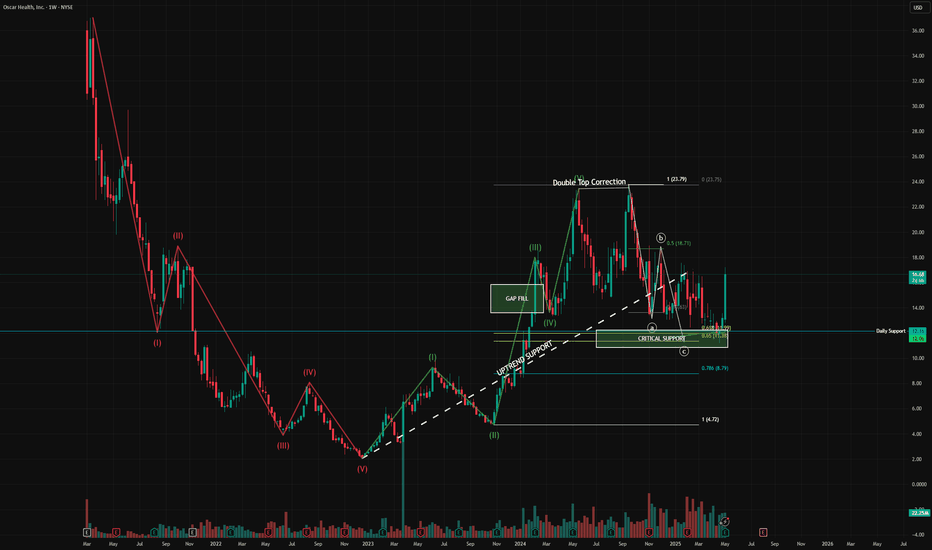Select the circled 'b' corrective wave label
The height and width of the screenshot is (550, 932).
(x=661, y=238)
